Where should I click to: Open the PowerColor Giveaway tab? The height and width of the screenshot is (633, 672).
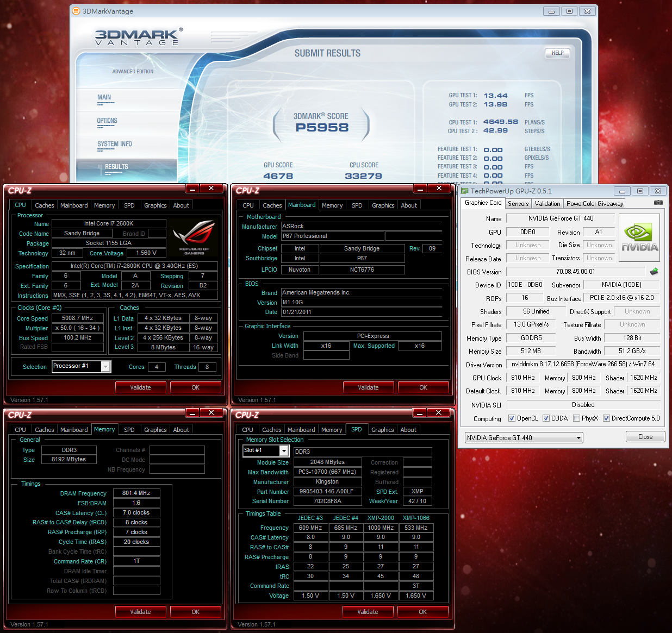(x=595, y=204)
